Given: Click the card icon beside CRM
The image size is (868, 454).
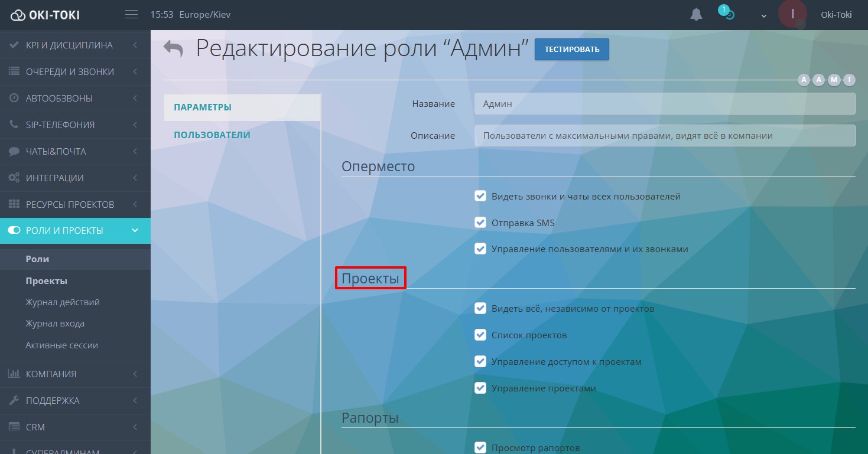Looking at the screenshot, I should pos(14,427).
